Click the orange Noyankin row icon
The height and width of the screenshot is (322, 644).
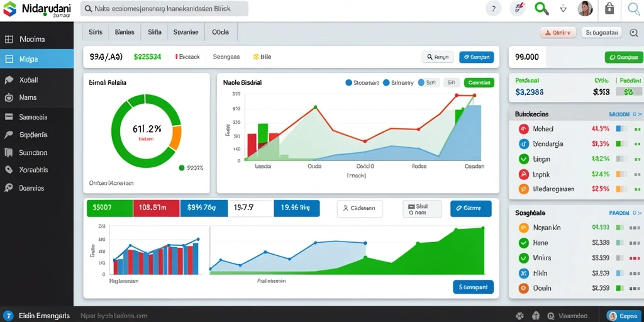(524, 228)
